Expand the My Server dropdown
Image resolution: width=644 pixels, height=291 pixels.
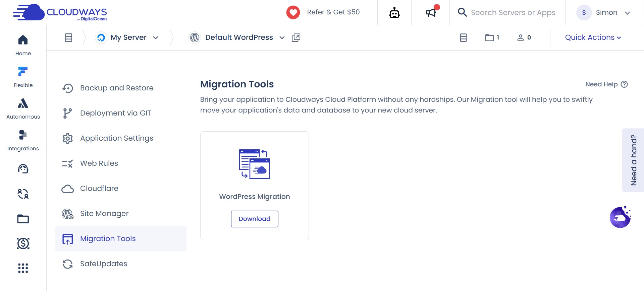click(x=156, y=38)
